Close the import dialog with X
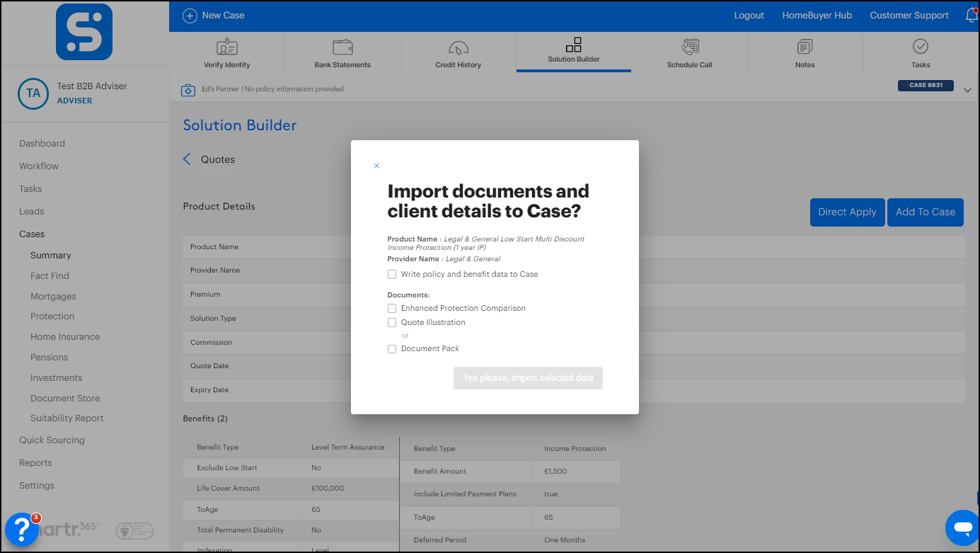980x553 pixels. [376, 166]
